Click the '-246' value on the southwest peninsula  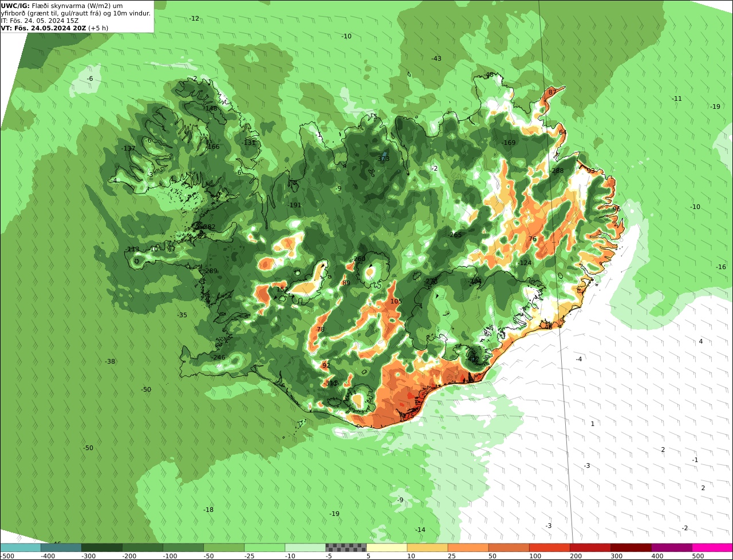point(218,357)
